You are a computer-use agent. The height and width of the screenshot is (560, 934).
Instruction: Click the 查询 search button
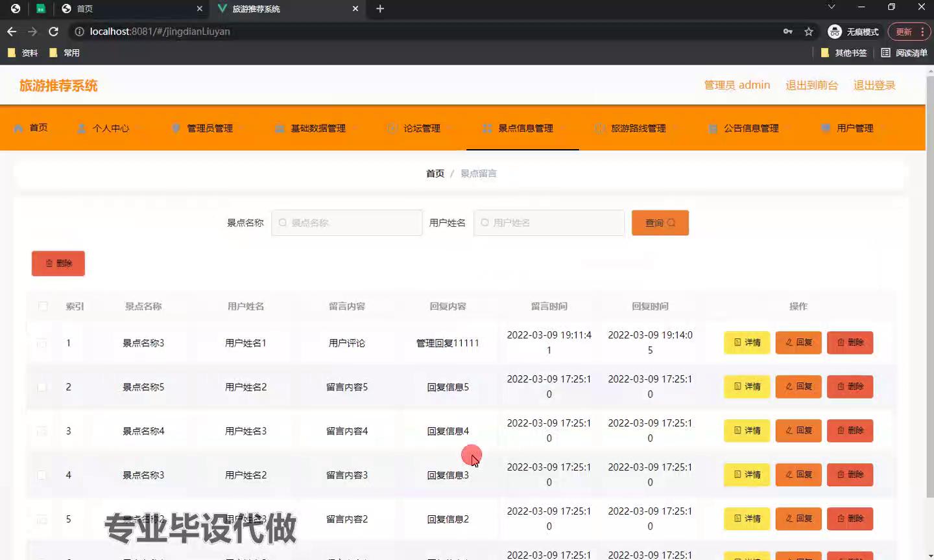(x=660, y=223)
